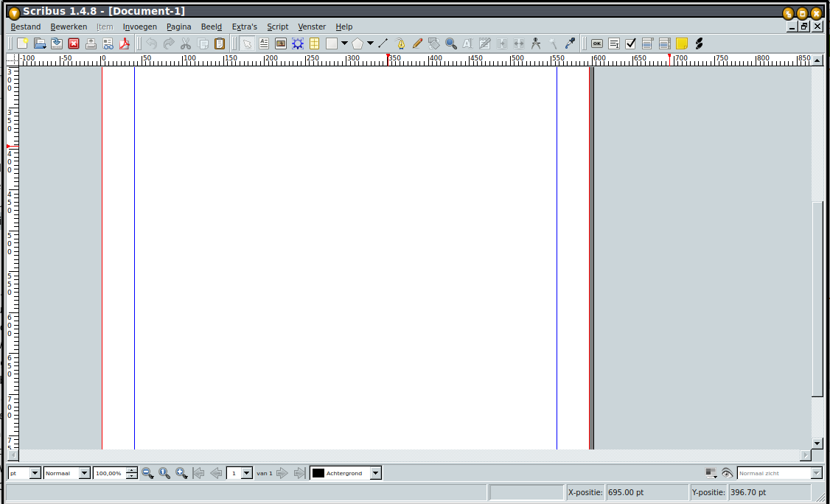Select the Eye Dropper tool

pos(570,43)
